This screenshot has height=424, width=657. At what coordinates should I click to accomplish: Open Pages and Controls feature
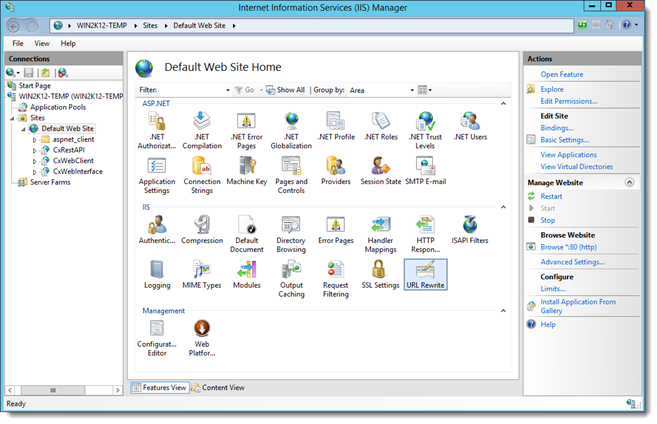coord(291,175)
